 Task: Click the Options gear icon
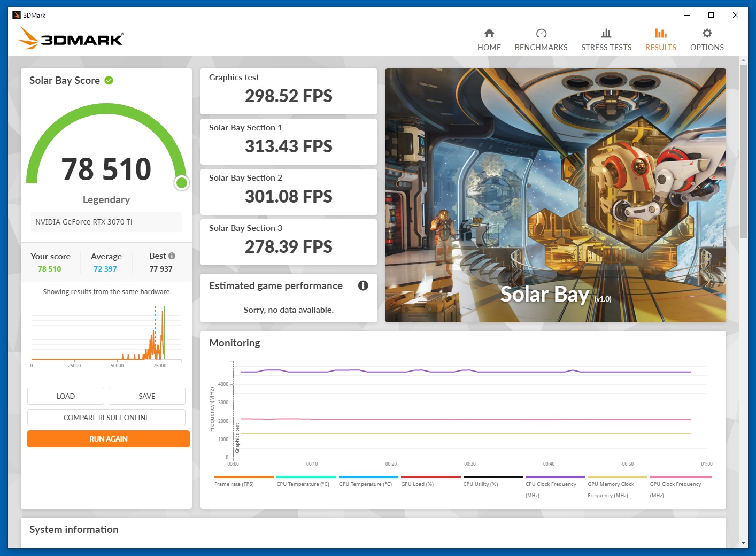pyautogui.click(x=707, y=33)
